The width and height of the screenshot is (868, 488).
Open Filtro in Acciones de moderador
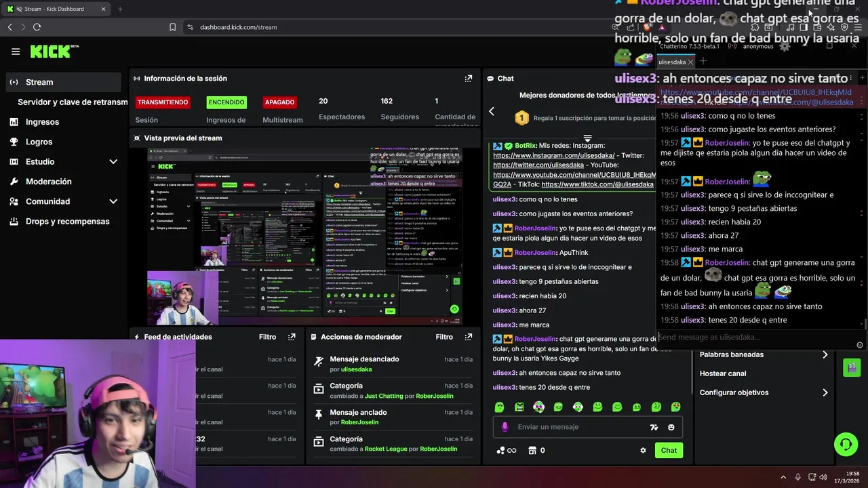444,337
